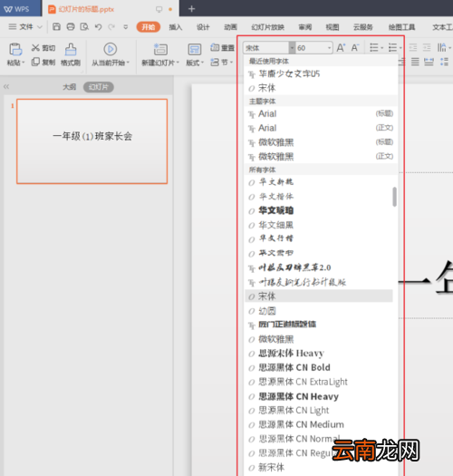Decrease indent icon in ribbon

413,48
